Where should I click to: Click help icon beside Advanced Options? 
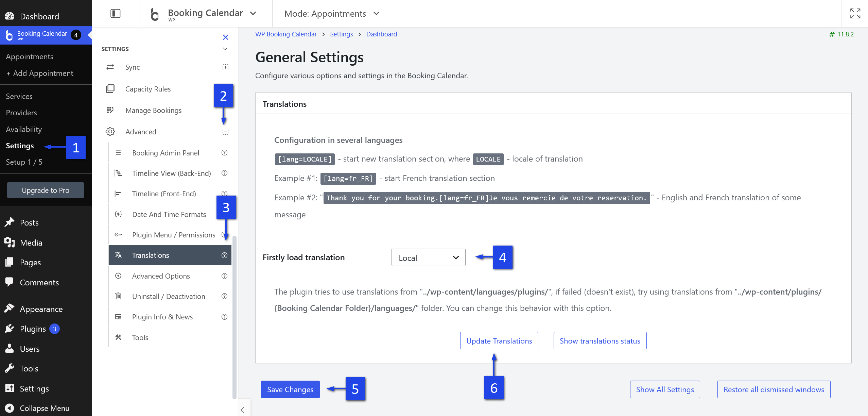pyautogui.click(x=224, y=276)
